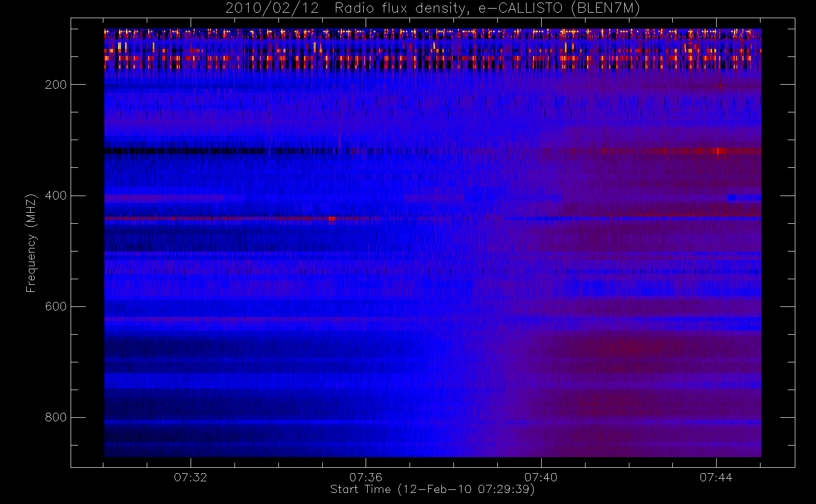This screenshot has width=816, height=504.
Task: Click the plot title mentioning e-CALLISTO (BLEN7M)
Action: pos(433,9)
